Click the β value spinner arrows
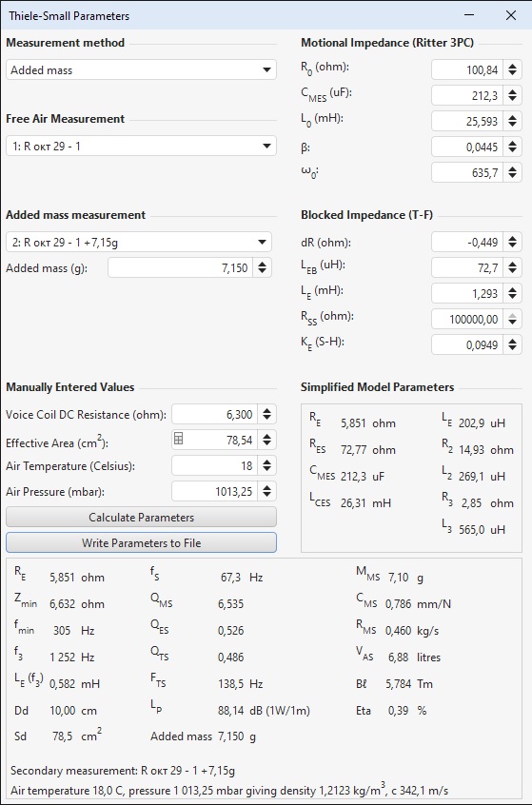 tap(512, 147)
